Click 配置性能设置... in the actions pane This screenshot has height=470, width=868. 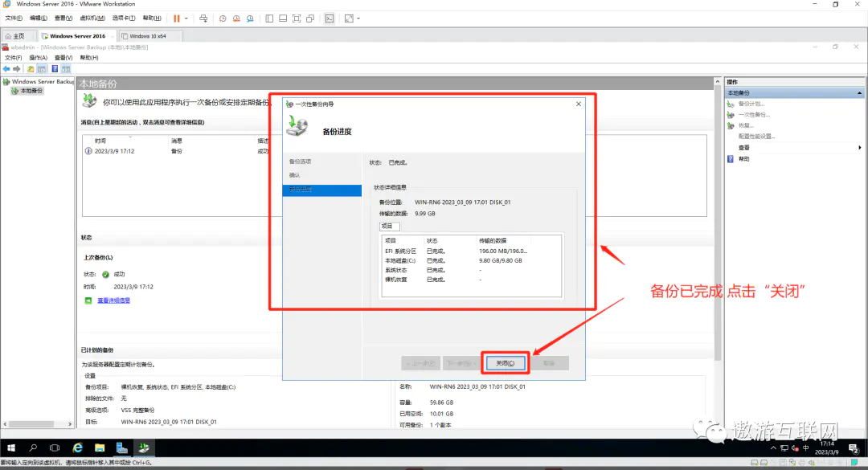[x=757, y=137]
